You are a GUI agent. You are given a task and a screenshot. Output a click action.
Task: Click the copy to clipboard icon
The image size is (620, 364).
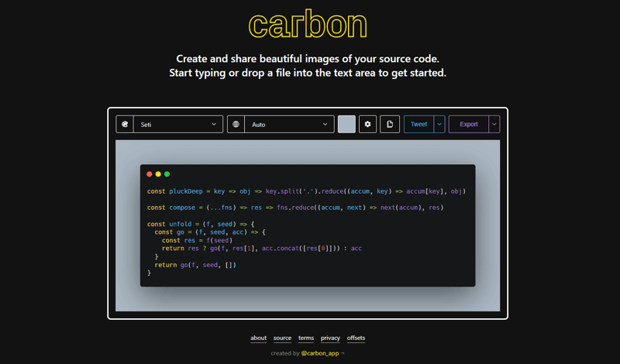point(390,124)
